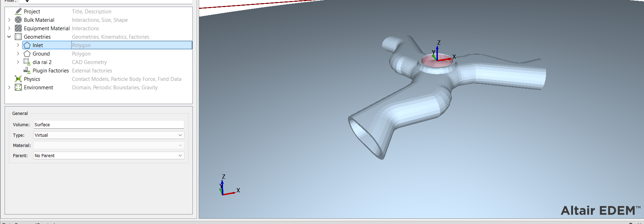Select the Plugin Factories tree item
The width and height of the screenshot is (644, 224).
[x=51, y=70]
